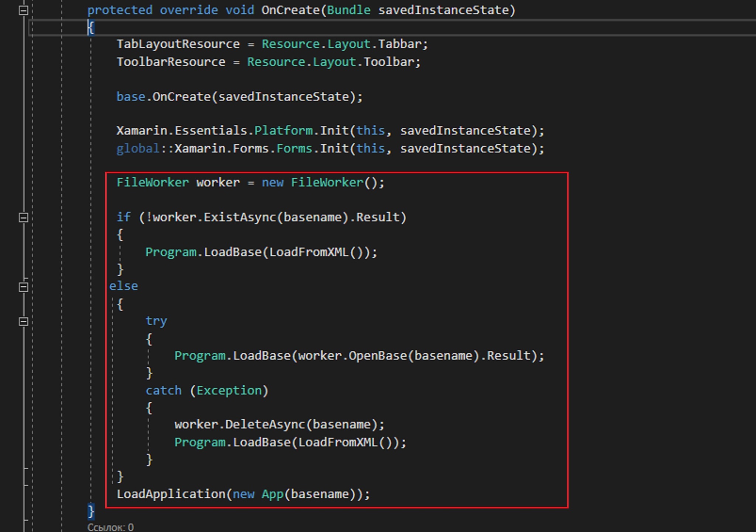Click the App class in new App(basename)
The height and width of the screenshot is (532, 756).
click(272, 494)
